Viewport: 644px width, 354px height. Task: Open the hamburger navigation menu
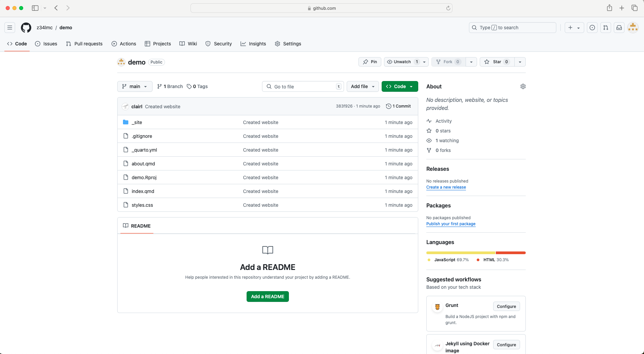tap(10, 28)
